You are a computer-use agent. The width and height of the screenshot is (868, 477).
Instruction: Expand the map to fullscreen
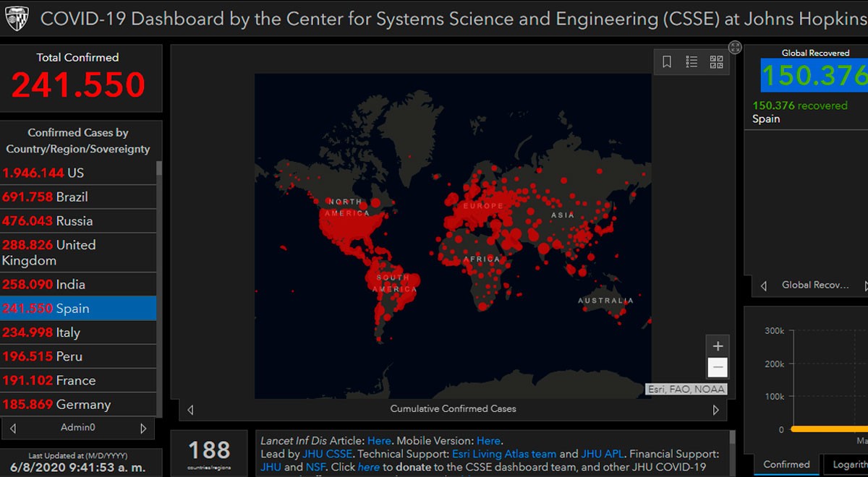click(735, 47)
